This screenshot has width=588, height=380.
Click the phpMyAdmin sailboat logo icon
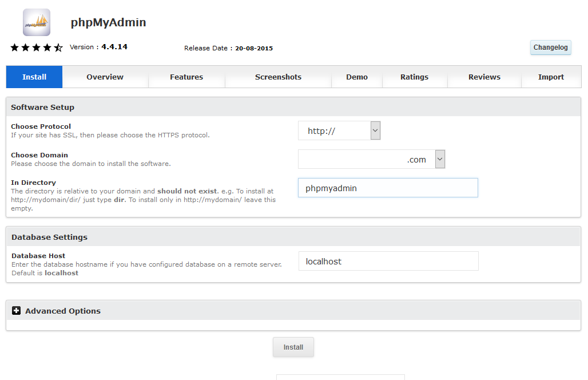(37, 22)
